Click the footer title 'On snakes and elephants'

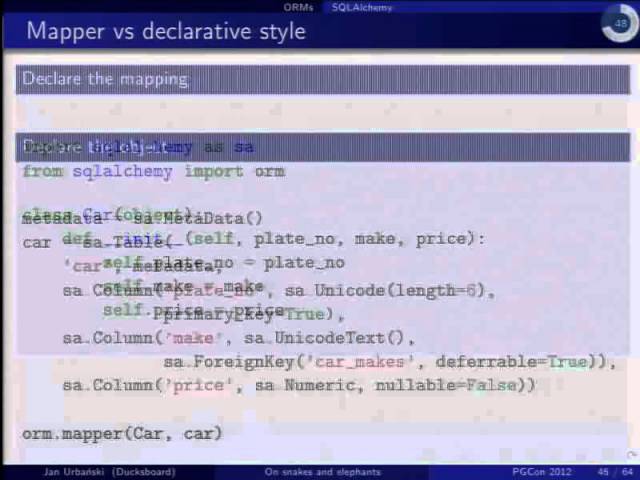pyautogui.click(x=322, y=472)
